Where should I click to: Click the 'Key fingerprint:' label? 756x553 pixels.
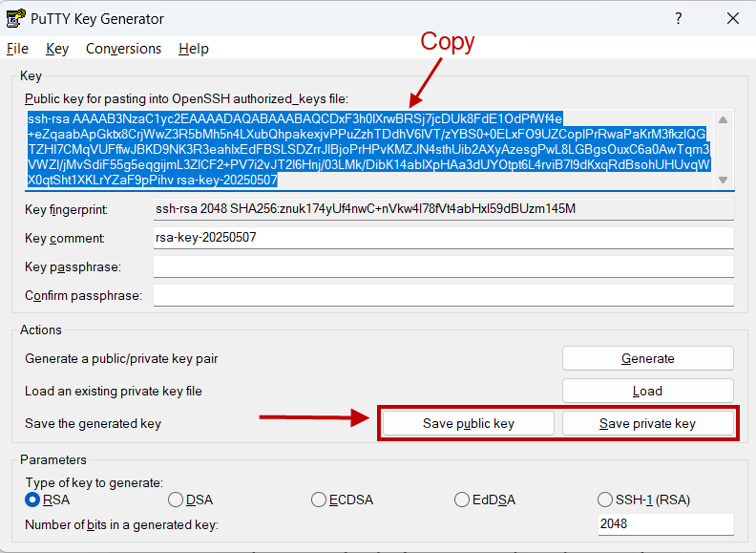66,209
